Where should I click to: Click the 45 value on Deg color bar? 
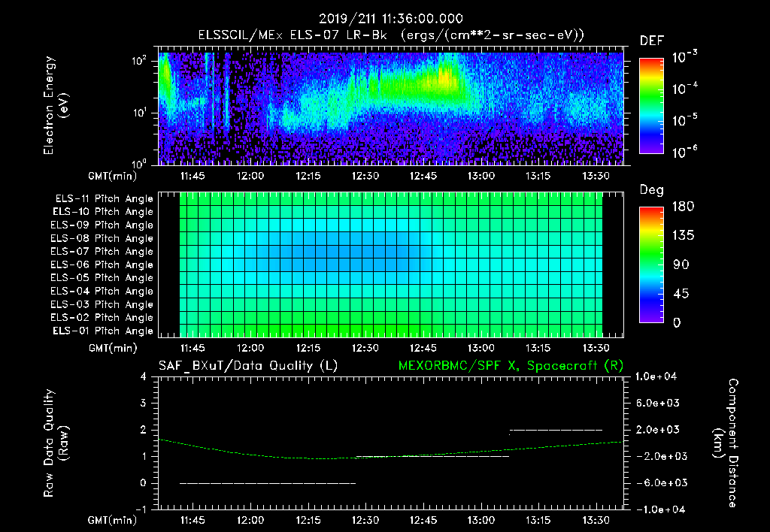point(681,294)
